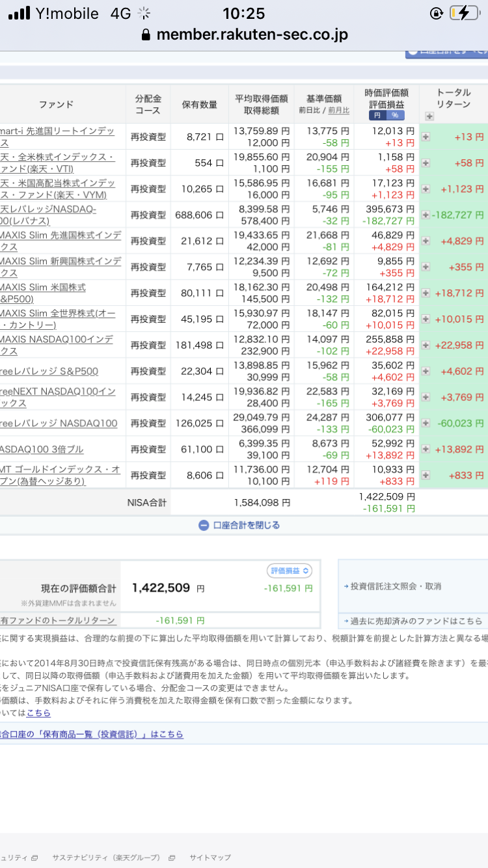Tap the member.rakuten-sec.co.jp address bar
488x868 pixels.
pos(244,34)
